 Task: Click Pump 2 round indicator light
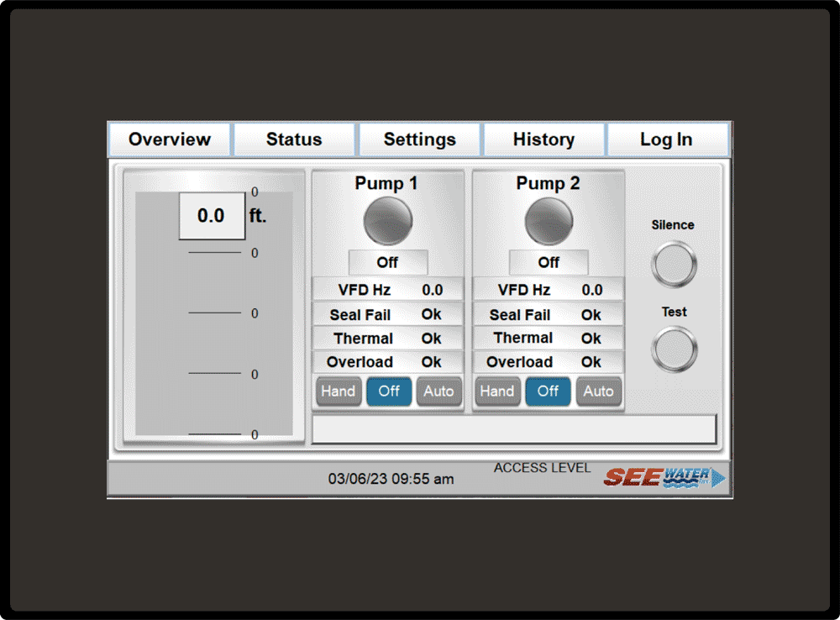[549, 221]
